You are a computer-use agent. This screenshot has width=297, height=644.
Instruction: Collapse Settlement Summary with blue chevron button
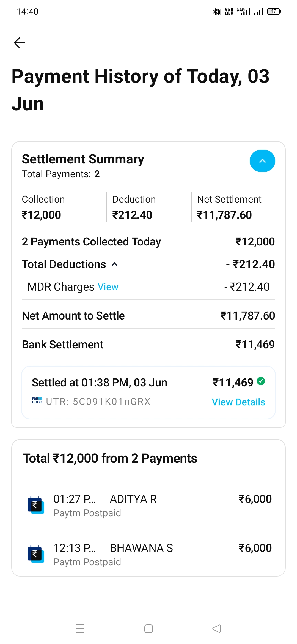pos(262,161)
